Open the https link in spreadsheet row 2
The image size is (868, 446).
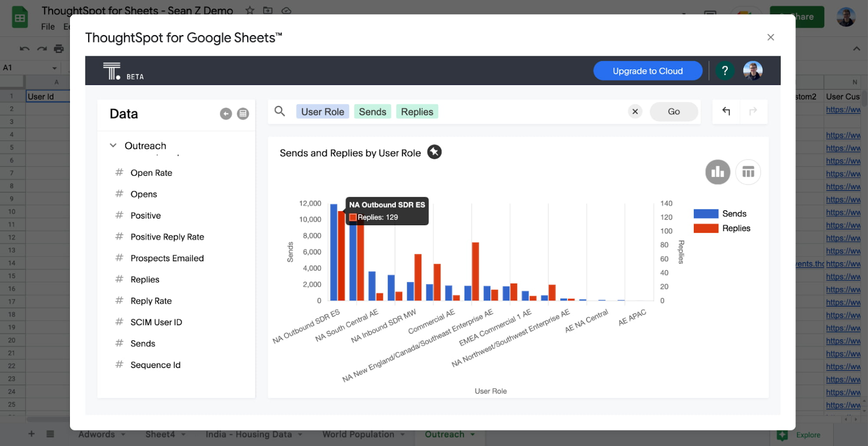843,110
